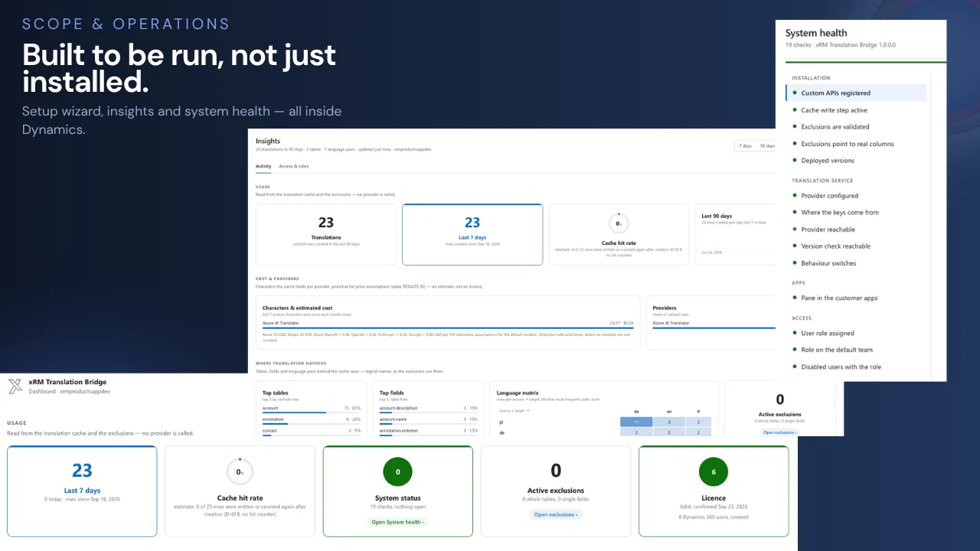The image size is (980, 551).
Task: Select Exclusions point to real columns check
Action: pyautogui.click(x=856, y=144)
